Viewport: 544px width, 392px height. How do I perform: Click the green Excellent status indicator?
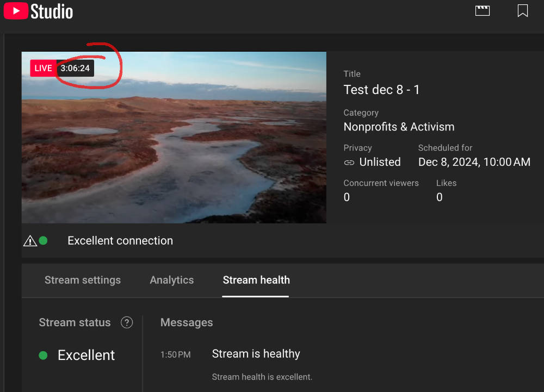(x=44, y=355)
